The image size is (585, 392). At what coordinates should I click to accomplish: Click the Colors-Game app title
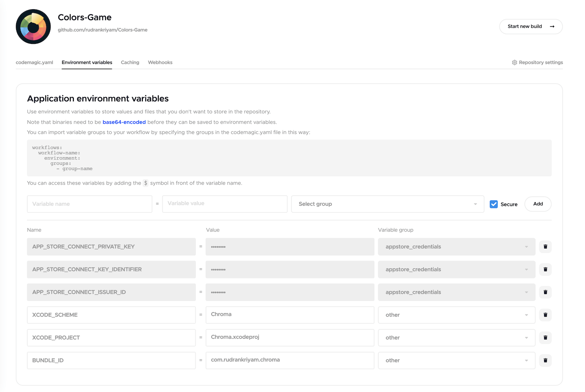(85, 17)
